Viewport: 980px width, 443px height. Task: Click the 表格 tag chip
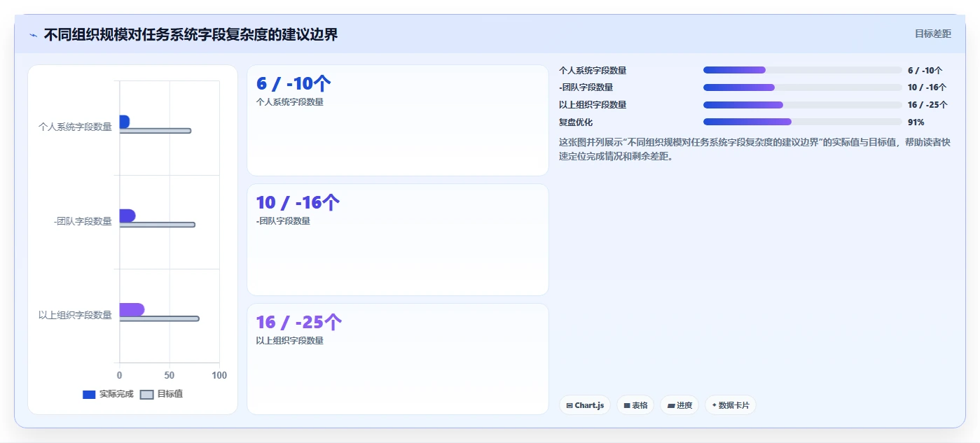pyautogui.click(x=635, y=405)
